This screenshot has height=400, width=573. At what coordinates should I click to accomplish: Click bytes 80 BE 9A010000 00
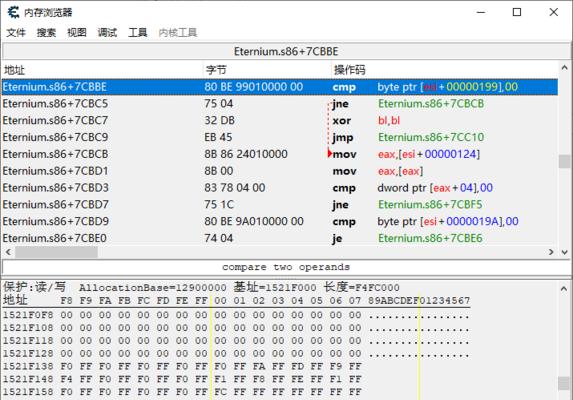coord(254,221)
